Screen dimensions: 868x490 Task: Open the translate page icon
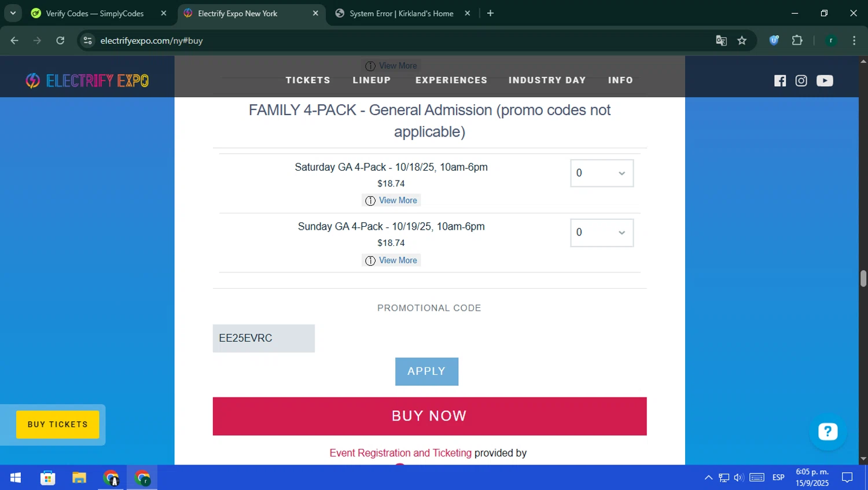pos(721,40)
